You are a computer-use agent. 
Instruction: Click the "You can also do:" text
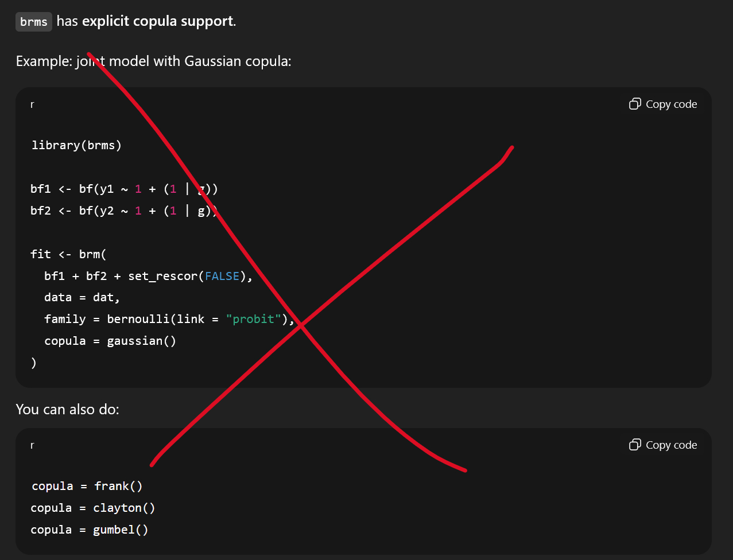point(67,410)
